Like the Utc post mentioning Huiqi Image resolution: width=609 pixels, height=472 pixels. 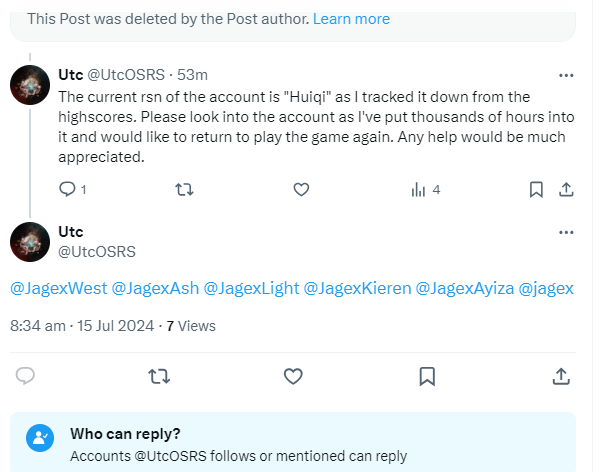(301, 190)
